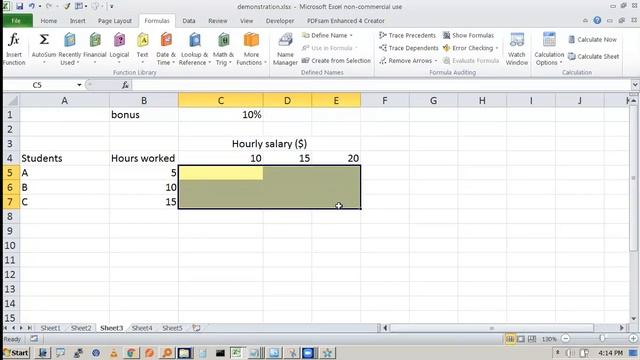Click in the formula bar input field

(x=381, y=85)
